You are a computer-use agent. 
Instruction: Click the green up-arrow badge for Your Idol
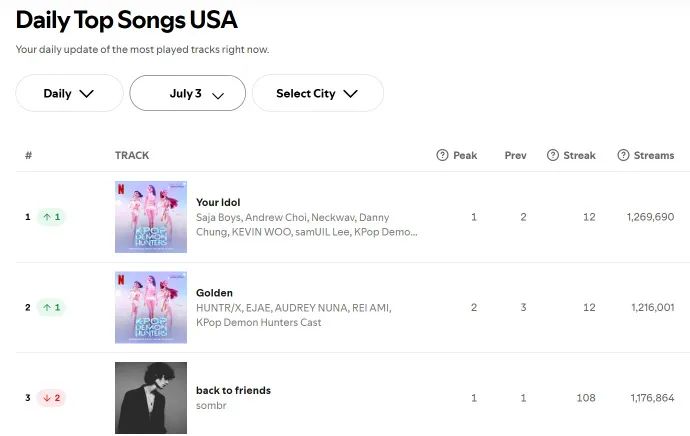click(x=51, y=217)
